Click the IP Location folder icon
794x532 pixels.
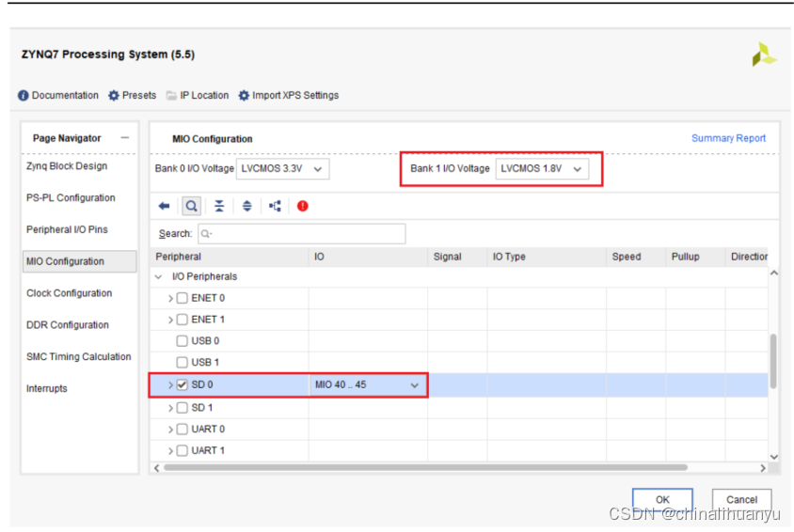click(171, 95)
